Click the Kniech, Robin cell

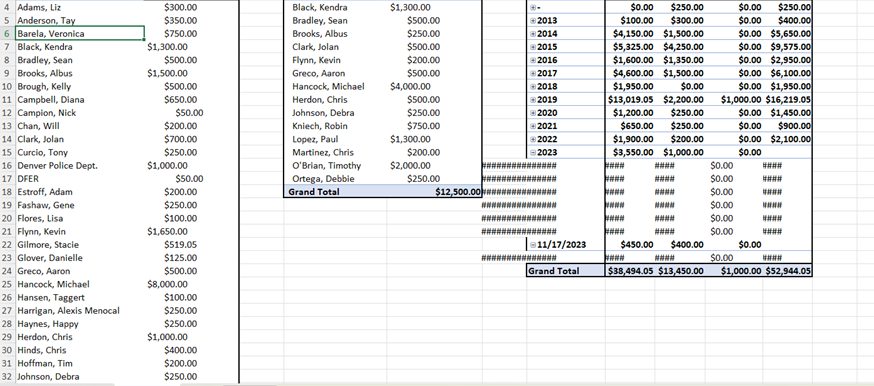[x=335, y=126]
